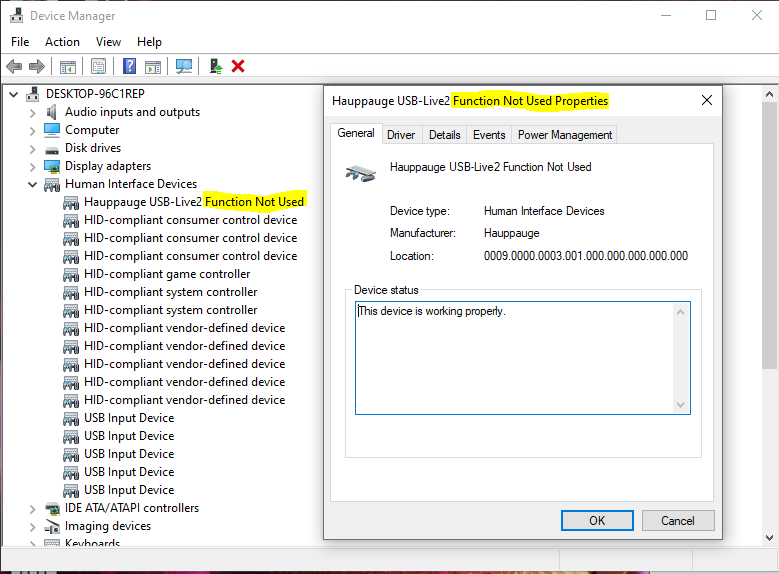Select the Display adapters label

coord(108,166)
